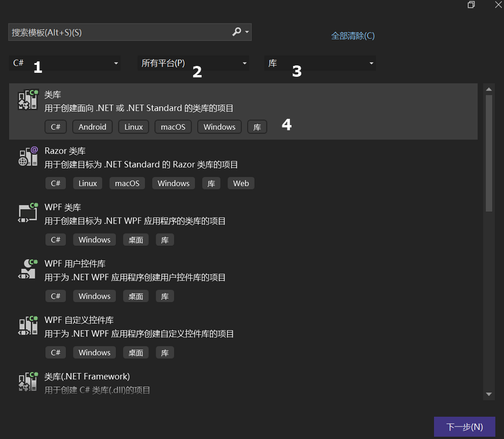Click description 用于创建 C# 类库(.dll)的项目

click(x=97, y=390)
